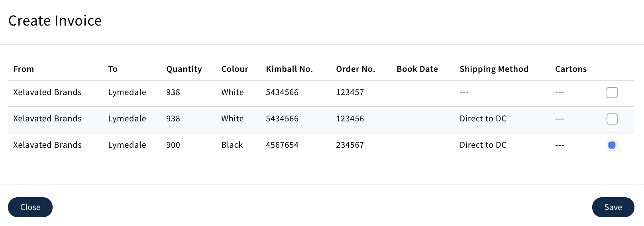Click the From column header

24,69
